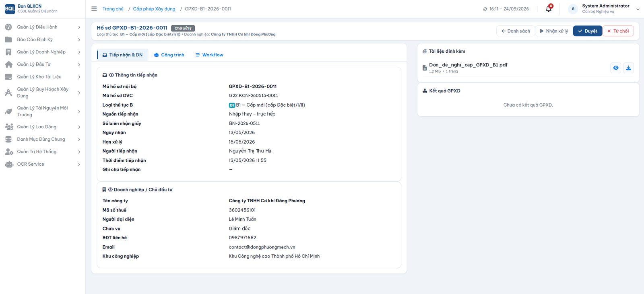Go to Cấp phép Xây dựng breadcrumb
The width and height of the screenshot is (644, 294).
pos(154,9)
